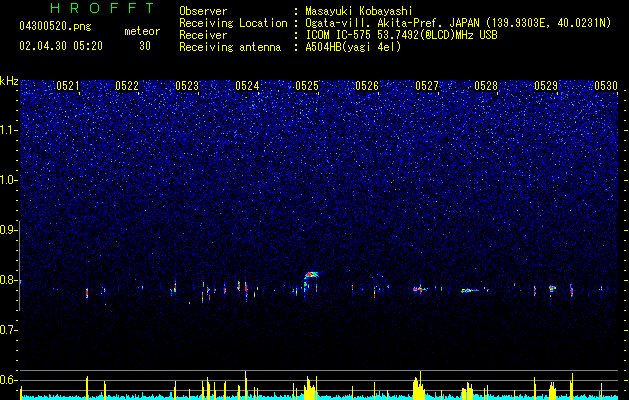Select the file name 04300520.png

[55, 26]
